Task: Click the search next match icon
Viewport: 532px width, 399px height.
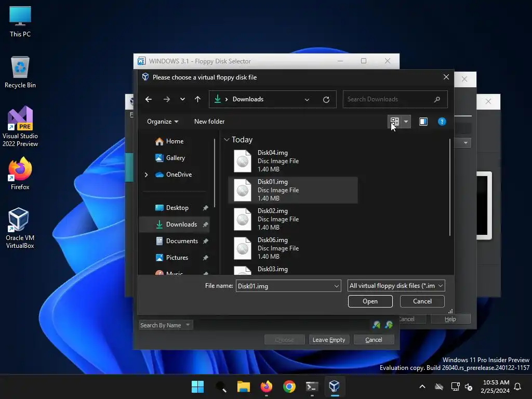Action: coord(389,325)
